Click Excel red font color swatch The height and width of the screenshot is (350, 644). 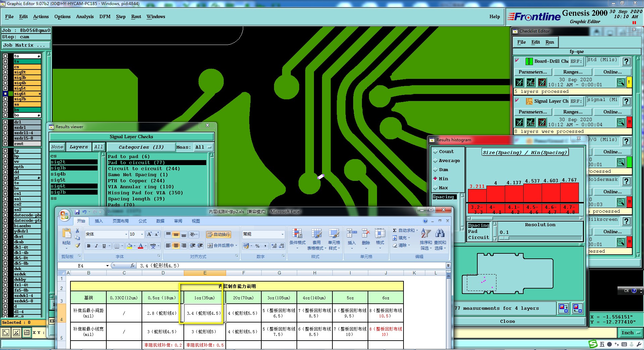tap(141, 246)
